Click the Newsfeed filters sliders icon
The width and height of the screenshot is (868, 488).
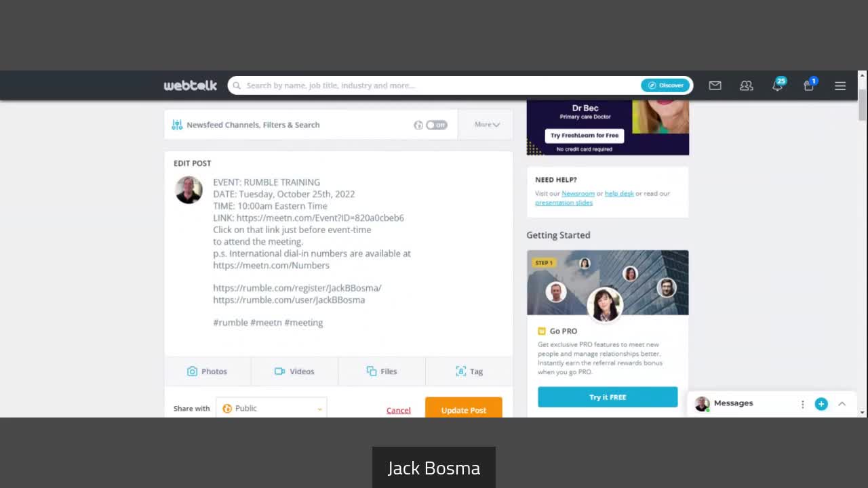coord(177,125)
